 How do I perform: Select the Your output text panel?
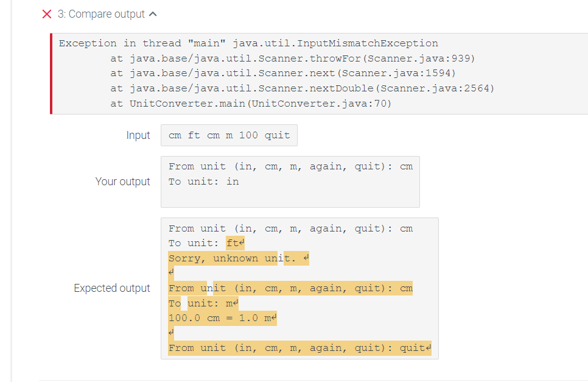click(x=290, y=182)
